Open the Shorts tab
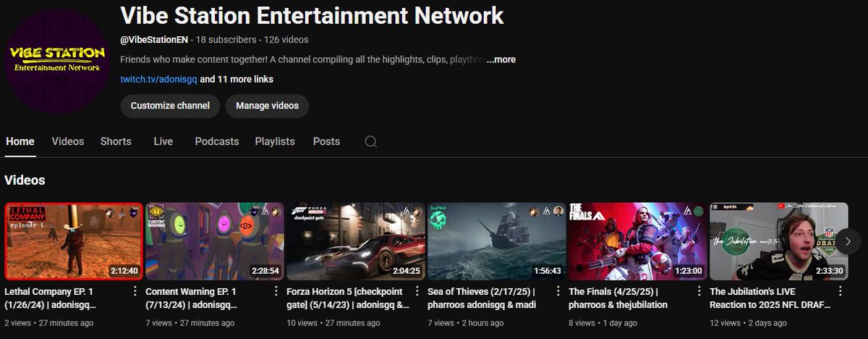Image resolution: width=868 pixels, height=339 pixels. [116, 141]
